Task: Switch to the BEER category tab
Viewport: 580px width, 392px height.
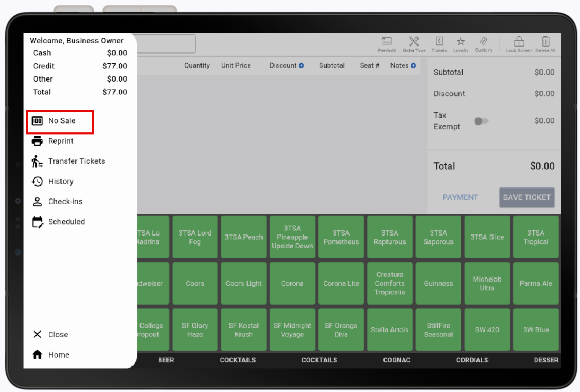Action: pos(166,360)
